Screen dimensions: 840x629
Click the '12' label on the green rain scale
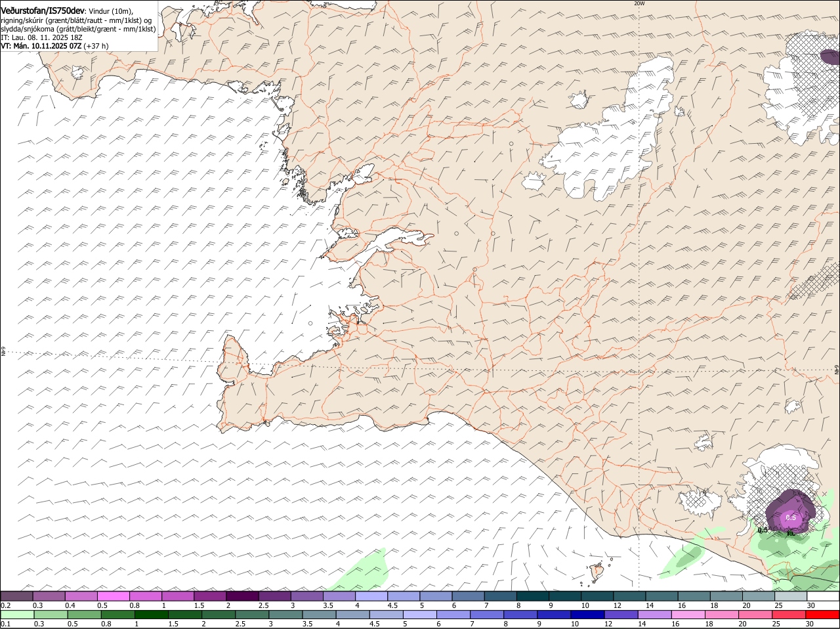coord(608,624)
